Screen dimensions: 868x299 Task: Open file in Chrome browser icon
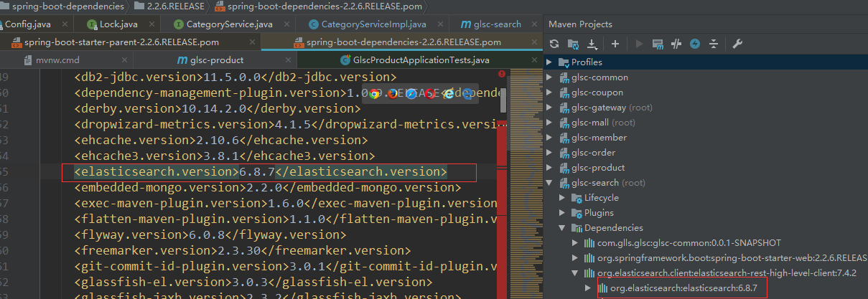pos(374,93)
